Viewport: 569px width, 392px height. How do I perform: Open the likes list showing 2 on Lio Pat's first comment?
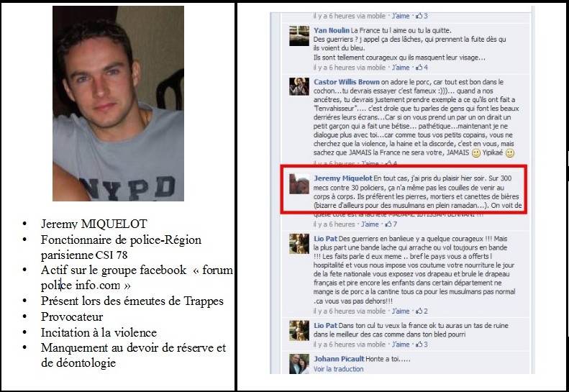pyautogui.click(x=422, y=311)
